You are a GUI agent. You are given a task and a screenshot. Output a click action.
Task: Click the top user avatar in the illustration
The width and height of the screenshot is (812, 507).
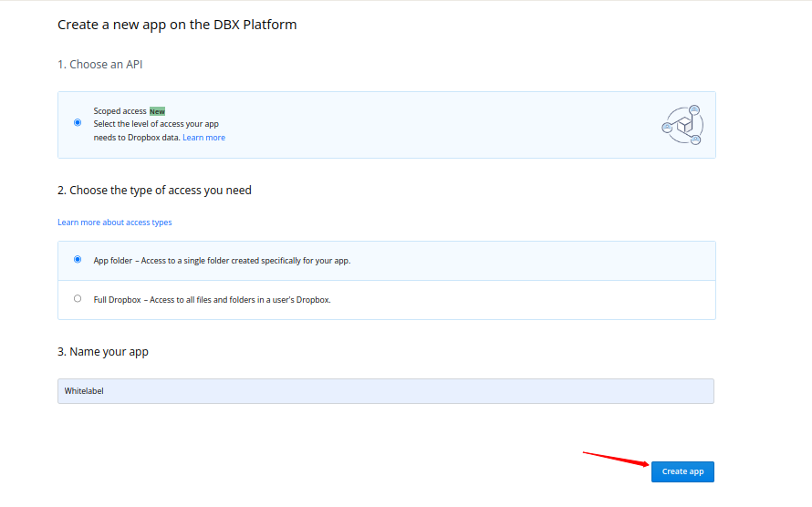coord(694,109)
